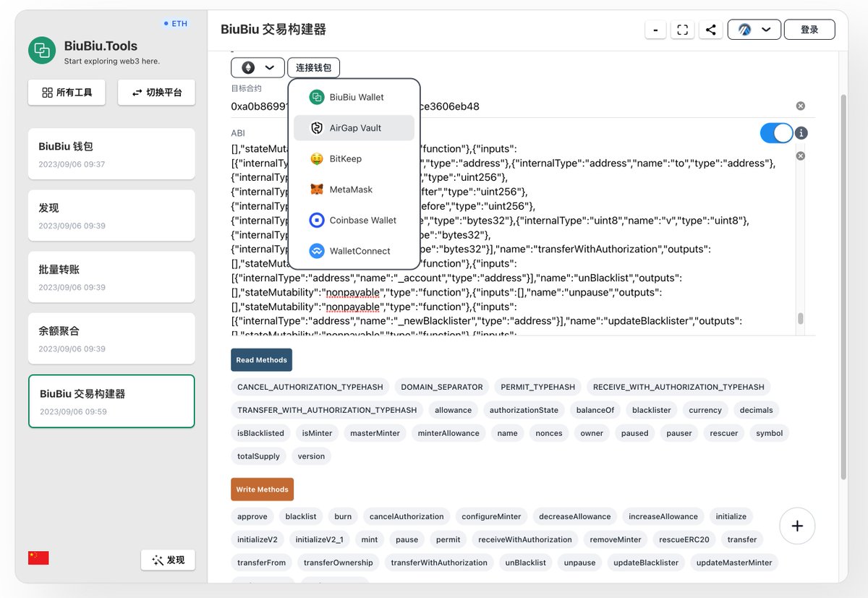Click the info icon beside the toggle
868x598 pixels.
tap(801, 134)
